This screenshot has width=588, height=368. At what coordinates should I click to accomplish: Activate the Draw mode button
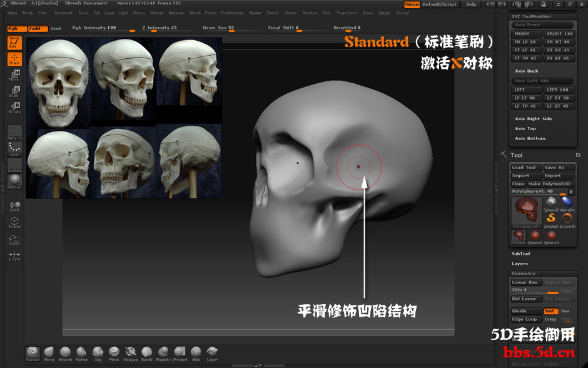[x=14, y=59]
